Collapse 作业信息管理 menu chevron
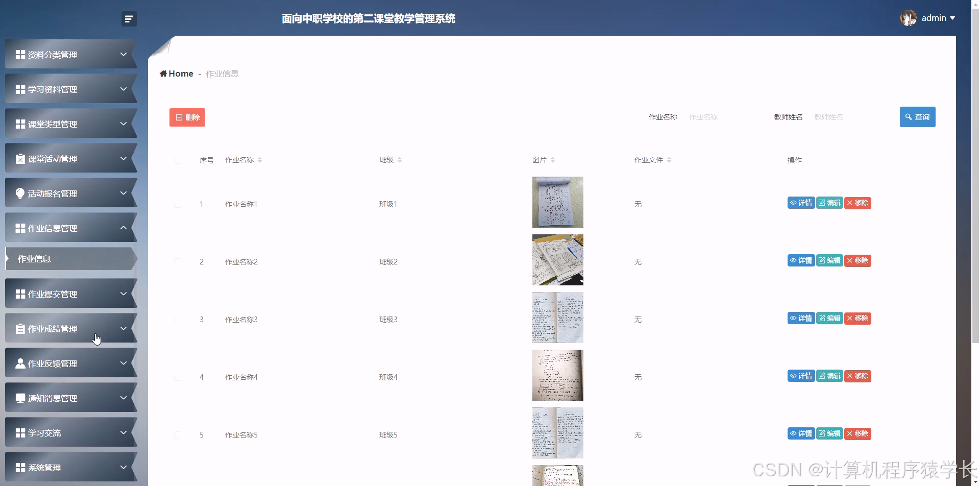The height and width of the screenshot is (486, 980). click(124, 228)
